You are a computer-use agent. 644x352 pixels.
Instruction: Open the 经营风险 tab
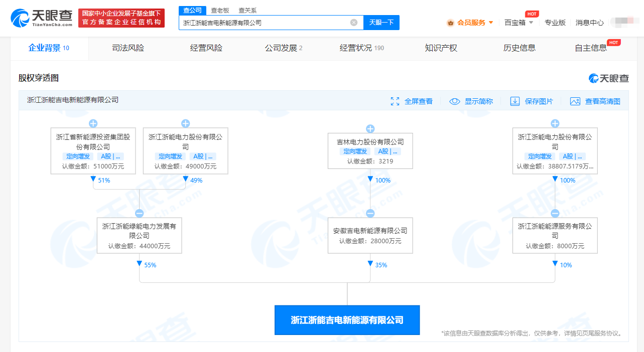click(x=206, y=48)
